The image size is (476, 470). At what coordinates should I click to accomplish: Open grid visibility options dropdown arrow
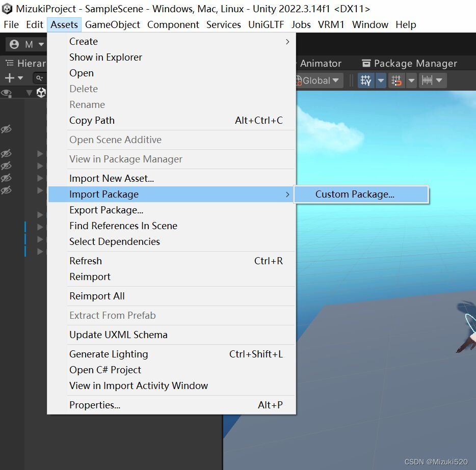point(381,80)
